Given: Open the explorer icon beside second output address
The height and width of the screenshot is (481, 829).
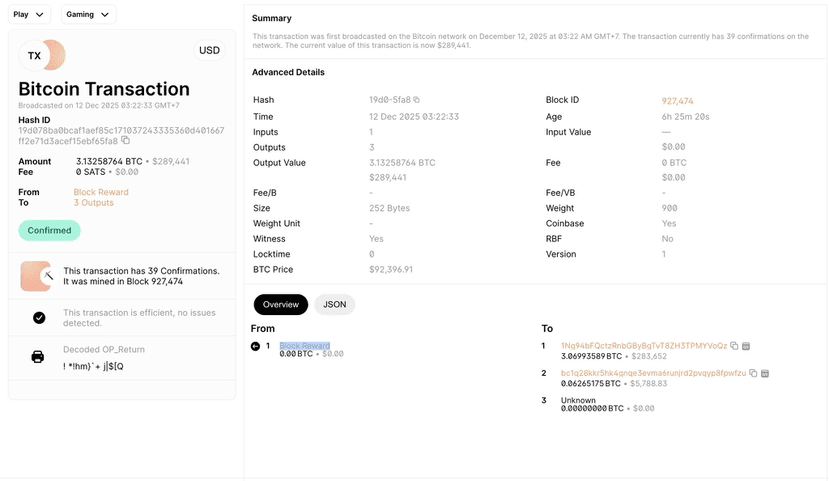Looking at the screenshot, I should [764, 373].
